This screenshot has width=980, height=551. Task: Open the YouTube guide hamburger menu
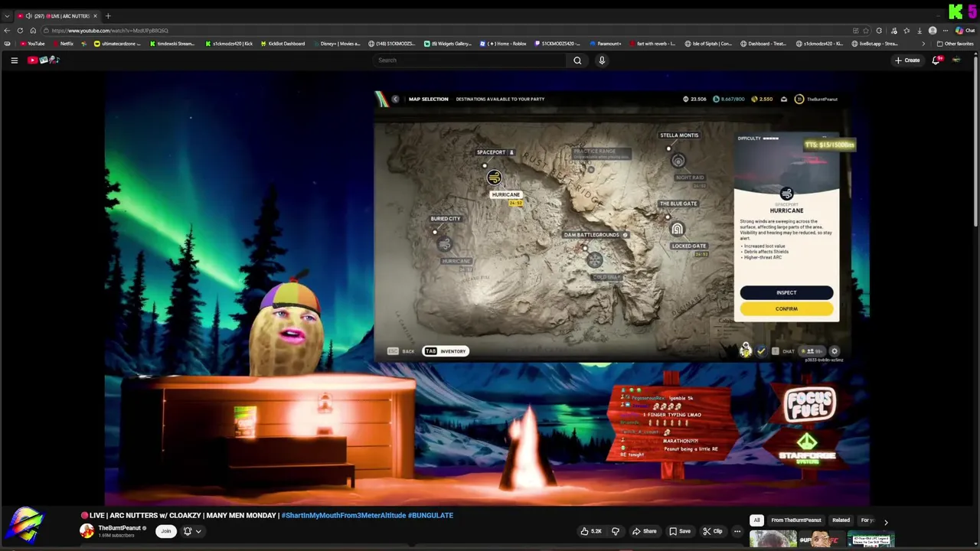(x=14, y=60)
